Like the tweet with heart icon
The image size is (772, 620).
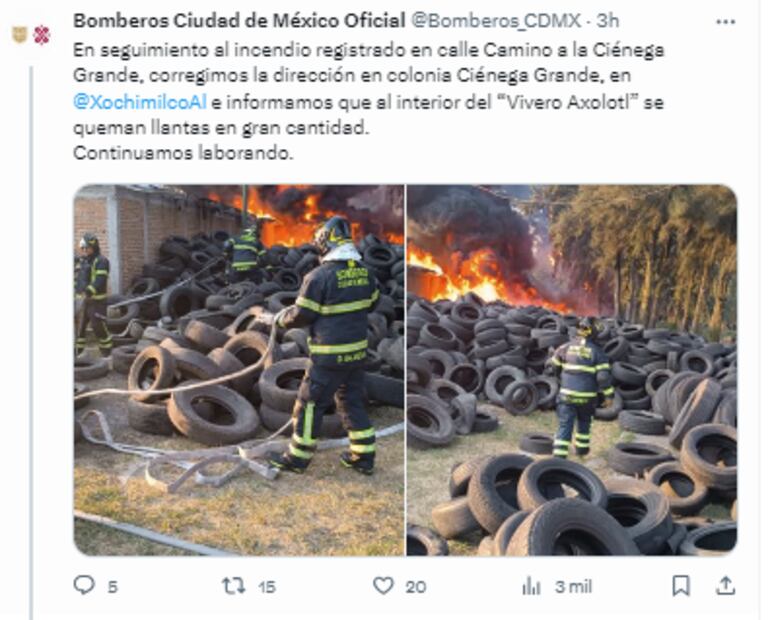pyautogui.click(x=383, y=586)
